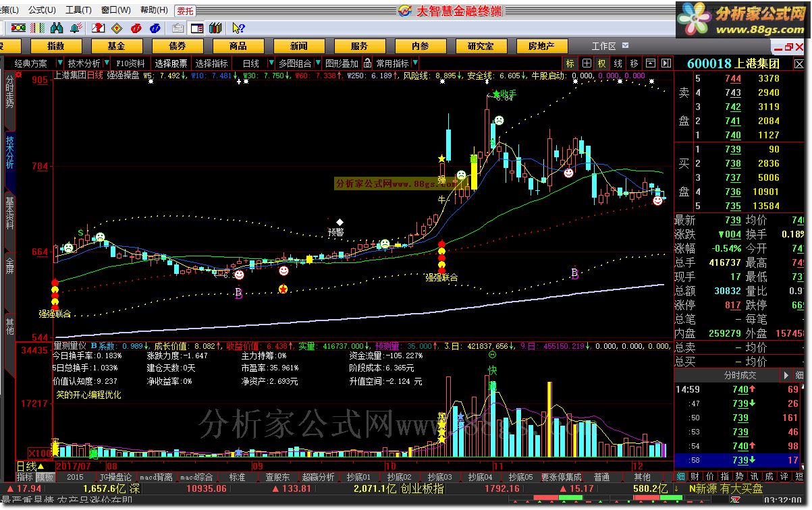812x510 pixels.
Task: Open the 房地产 category button
Action: 541,46
